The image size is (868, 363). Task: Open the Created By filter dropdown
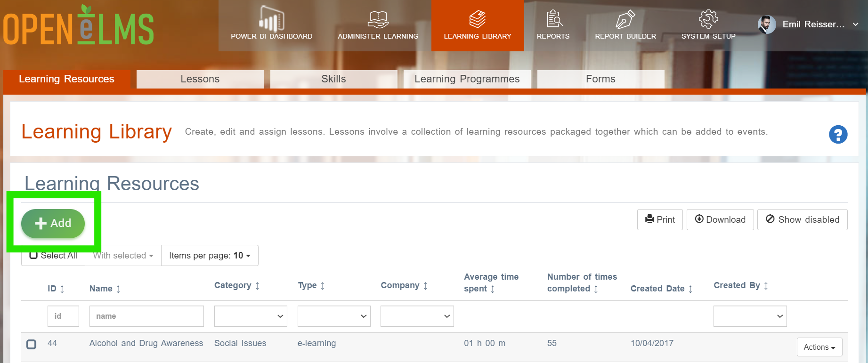coord(750,316)
